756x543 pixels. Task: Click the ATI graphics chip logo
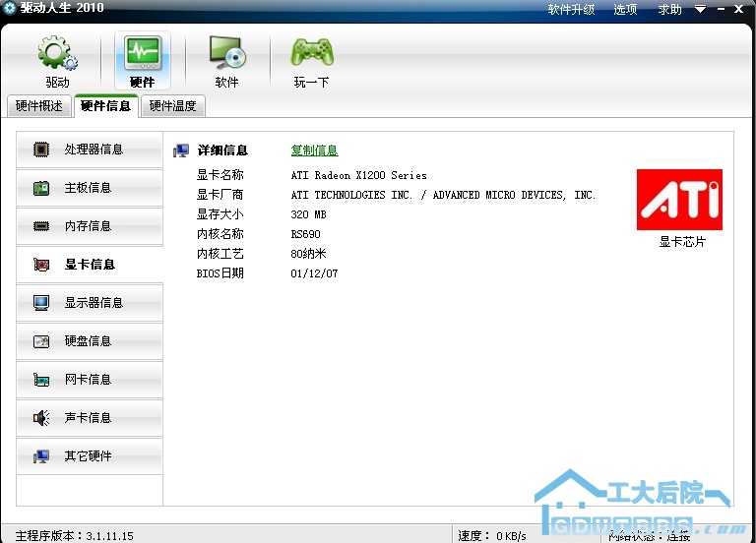[679, 200]
